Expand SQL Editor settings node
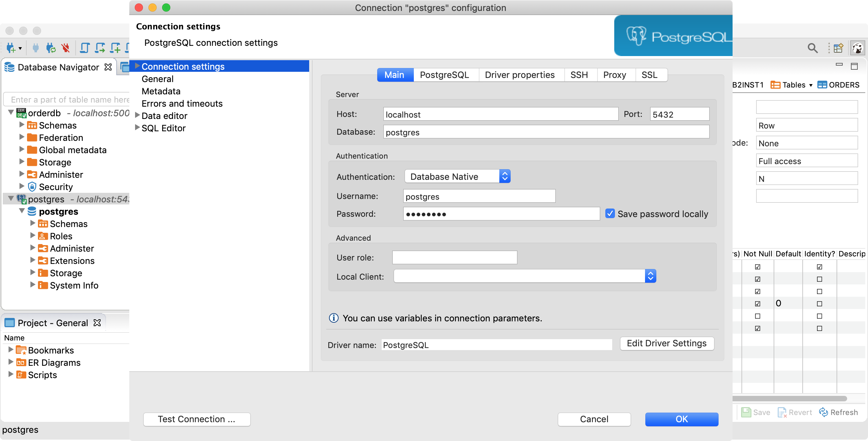This screenshot has width=868, height=441. (137, 128)
